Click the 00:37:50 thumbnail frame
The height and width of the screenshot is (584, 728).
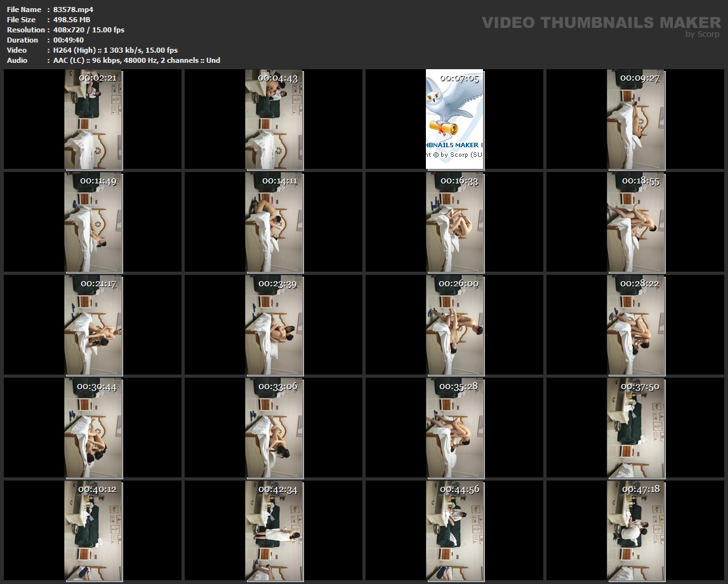point(636,428)
